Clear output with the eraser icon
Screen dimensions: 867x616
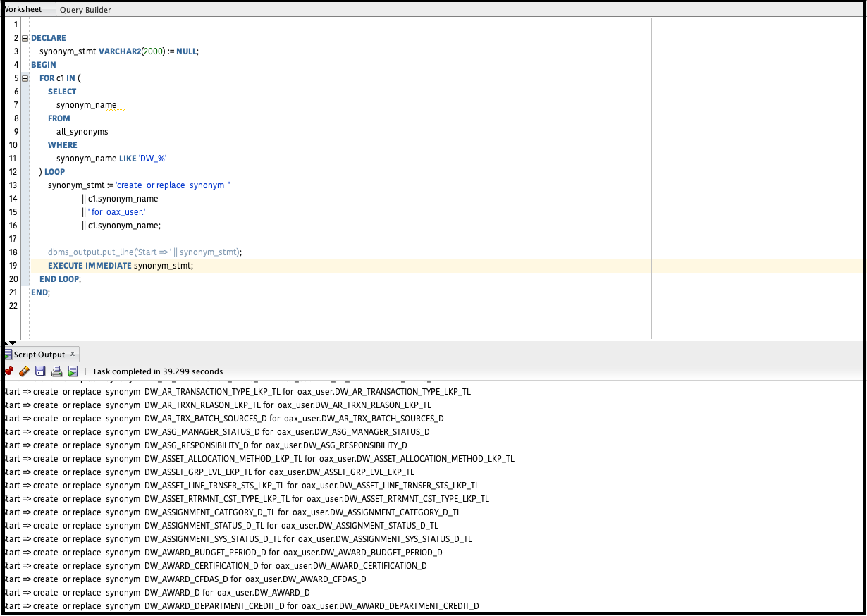click(24, 371)
